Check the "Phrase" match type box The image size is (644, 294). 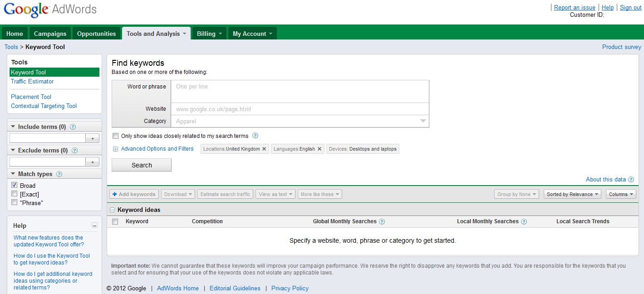pyautogui.click(x=15, y=202)
